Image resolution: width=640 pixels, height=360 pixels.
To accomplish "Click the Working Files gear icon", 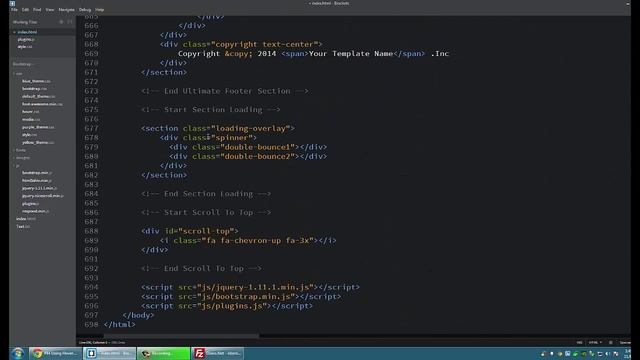I will pos(62,22).
